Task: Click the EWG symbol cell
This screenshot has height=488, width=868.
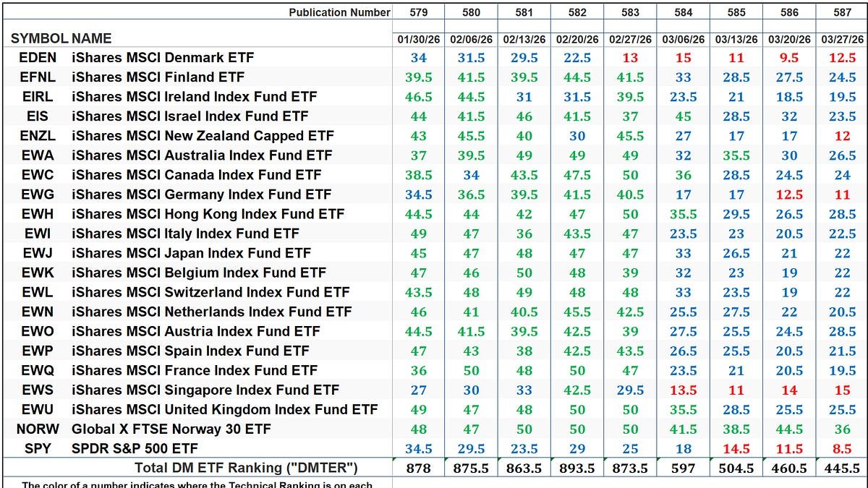Action: (38, 194)
